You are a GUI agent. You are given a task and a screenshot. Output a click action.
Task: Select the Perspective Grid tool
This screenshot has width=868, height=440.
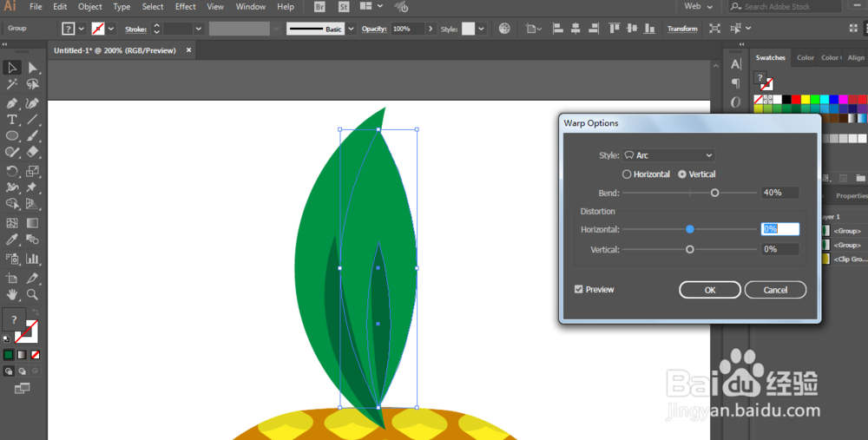click(33, 204)
